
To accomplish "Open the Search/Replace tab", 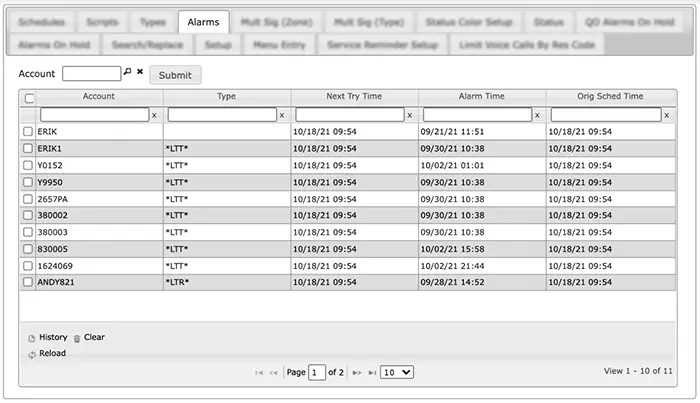I will click(x=147, y=45).
